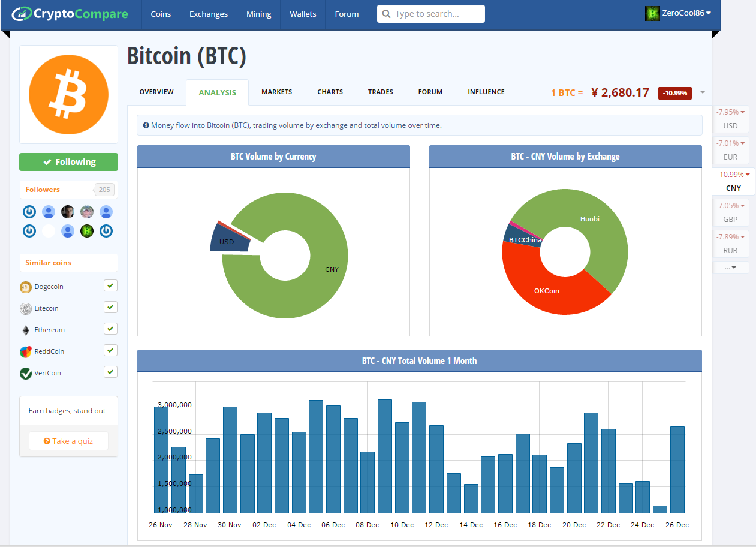Click the green Following button
The height and width of the screenshot is (547, 756).
[x=68, y=162]
